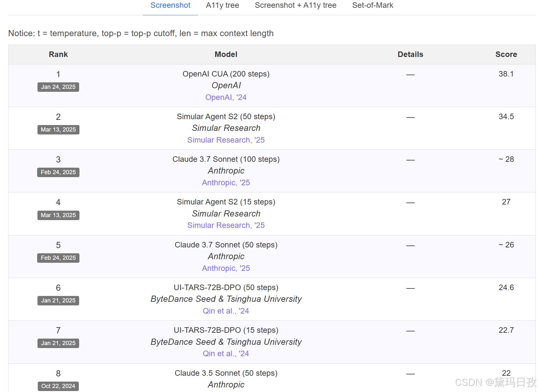Click the Jan 21, 2025 badge under rank 7

point(58,343)
